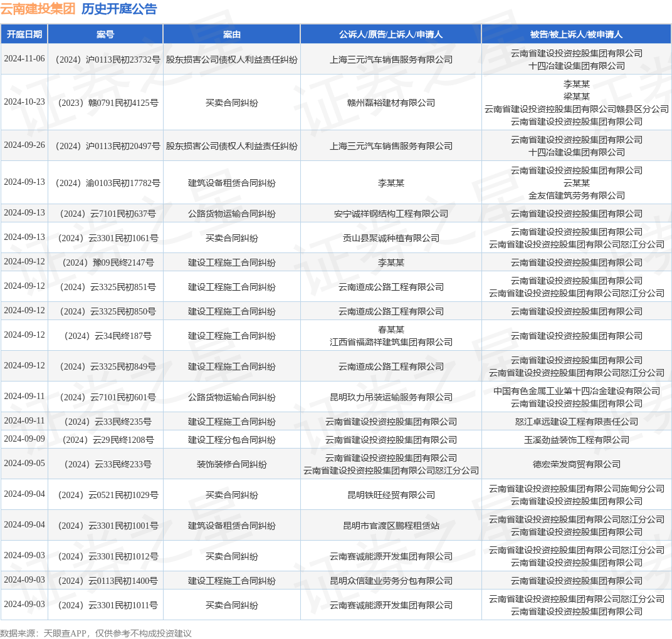Click plaintiff 春某某
The width and height of the screenshot is (672, 639).
tap(391, 330)
